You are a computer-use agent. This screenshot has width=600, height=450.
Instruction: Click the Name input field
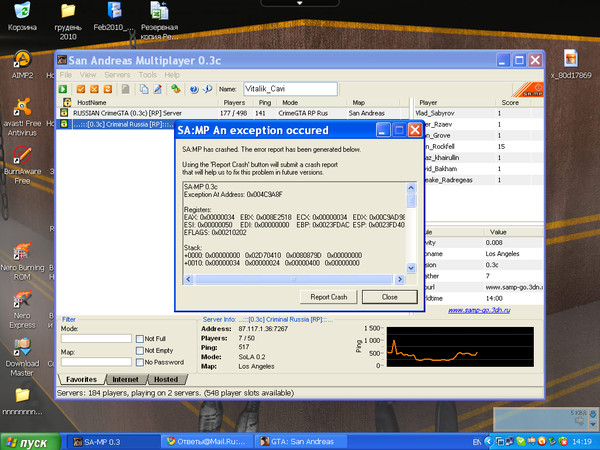290,89
